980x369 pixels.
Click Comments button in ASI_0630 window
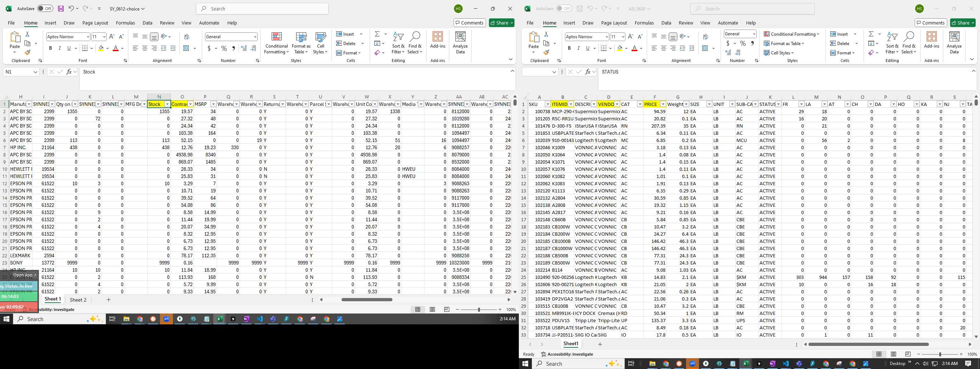pyautogui.click(x=931, y=23)
